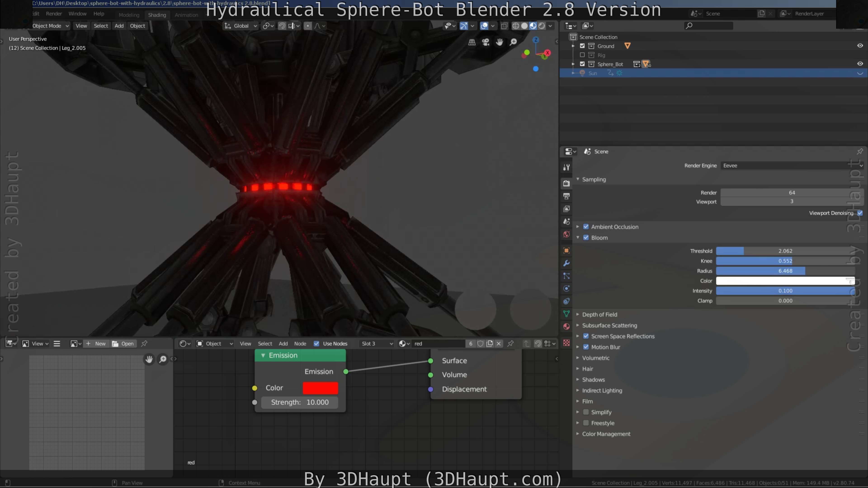Expand the Sphere_Bot collection tree arrow

point(573,64)
